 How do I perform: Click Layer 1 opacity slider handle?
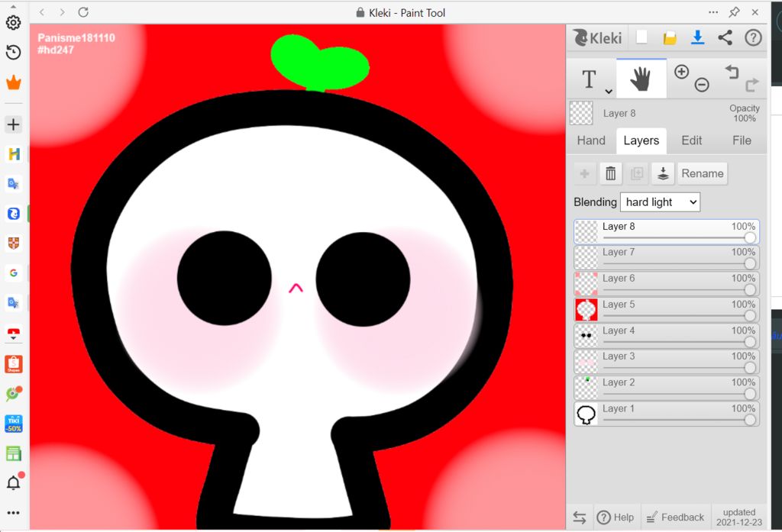click(x=750, y=420)
